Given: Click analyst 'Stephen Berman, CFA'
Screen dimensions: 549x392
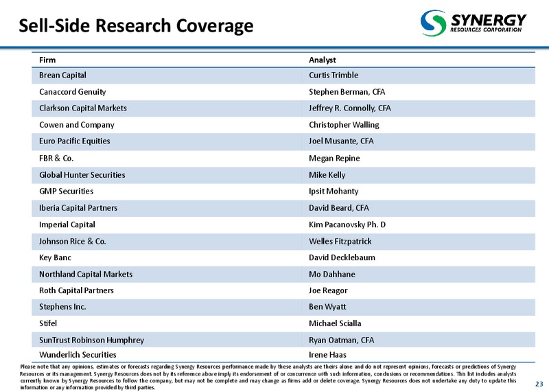Looking at the screenshot, I should (347, 92).
